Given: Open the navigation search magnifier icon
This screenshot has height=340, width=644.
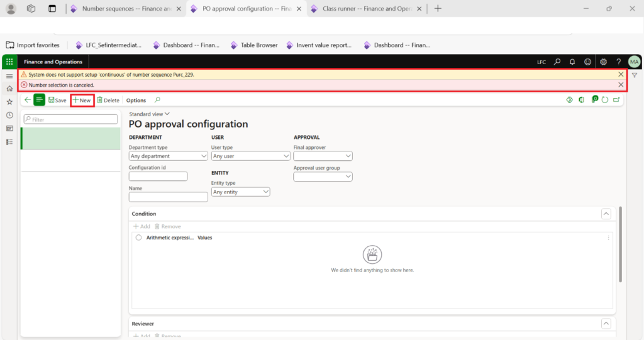Looking at the screenshot, I should tap(557, 62).
